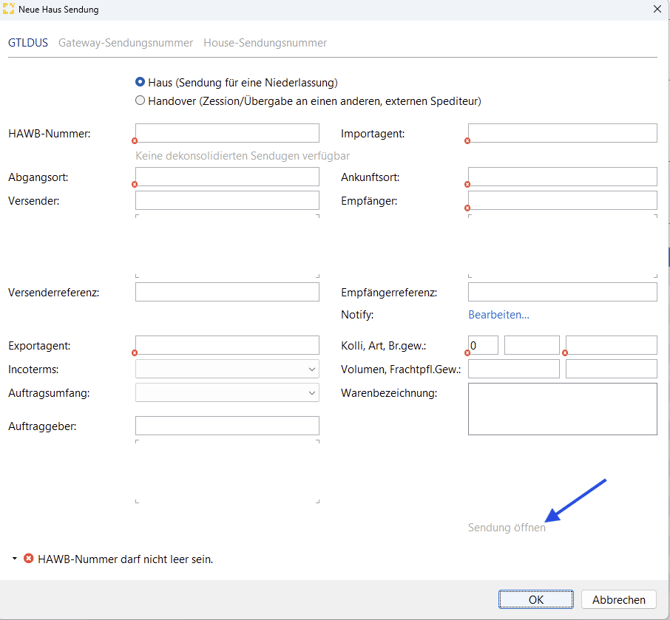Click the Ankunftsort text field

click(562, 177)
